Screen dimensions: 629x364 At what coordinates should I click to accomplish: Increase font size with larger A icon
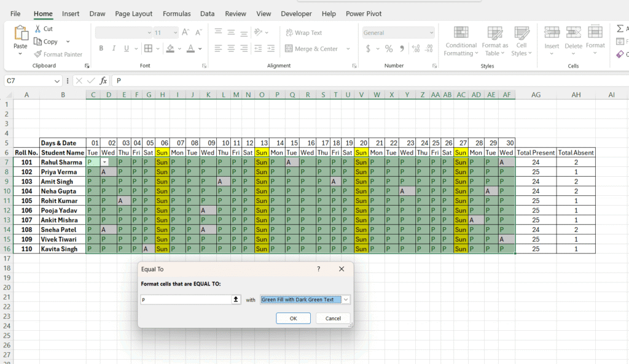(x=186, y=33)
